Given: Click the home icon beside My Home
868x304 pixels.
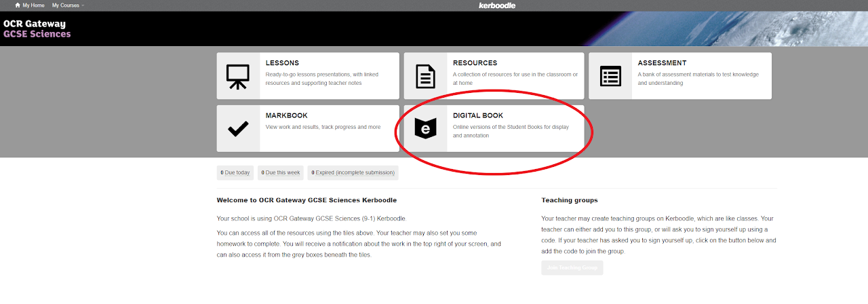Looking at the screenshot, I should tap(18, 5).
